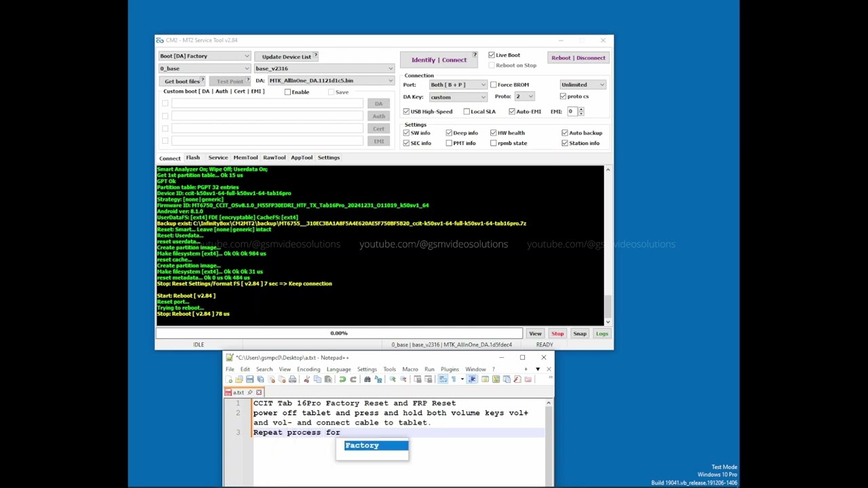
Task: Toggle the indent guide icon in Notepad++
Action: coord(473,379)
